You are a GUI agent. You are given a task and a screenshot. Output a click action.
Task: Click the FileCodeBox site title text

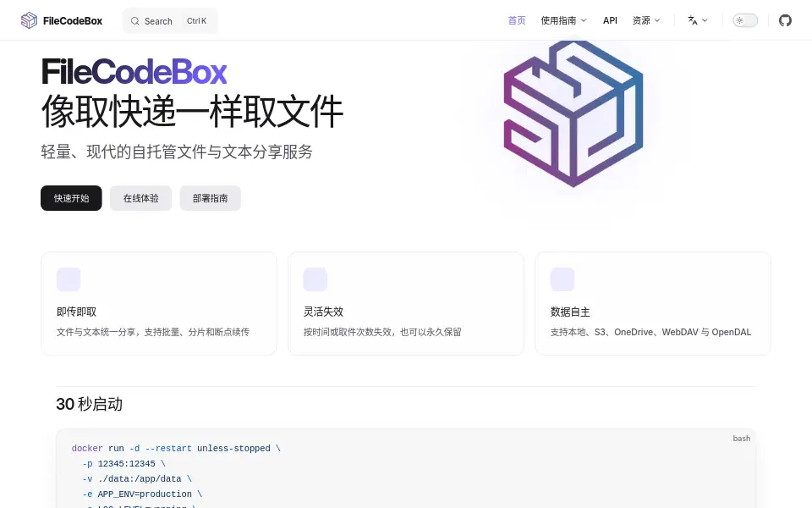point(73,20)
